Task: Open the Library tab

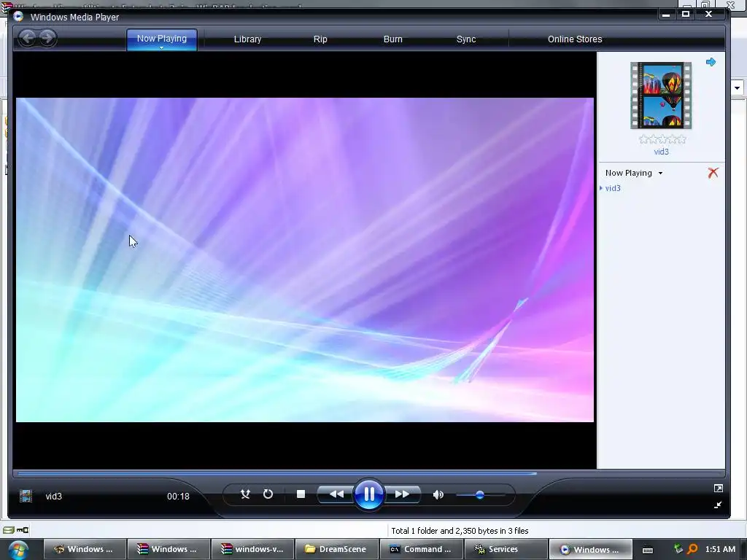Action: pos(248,39)
